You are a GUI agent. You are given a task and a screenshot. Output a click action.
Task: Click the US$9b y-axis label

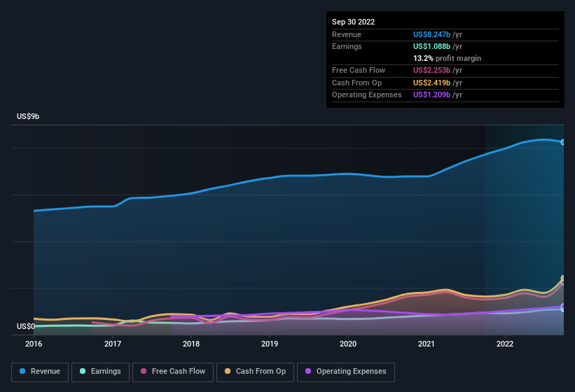pyautogui.click(x=28, y=116)
